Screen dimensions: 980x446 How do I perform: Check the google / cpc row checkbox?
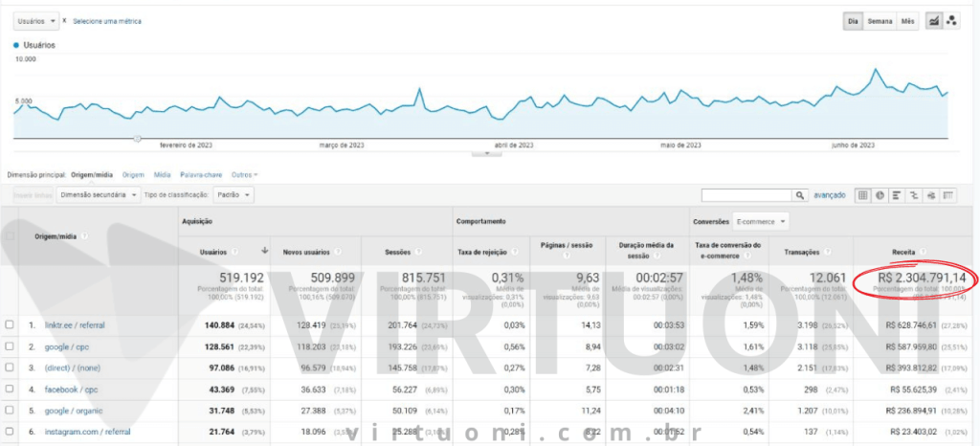(10, 346)
